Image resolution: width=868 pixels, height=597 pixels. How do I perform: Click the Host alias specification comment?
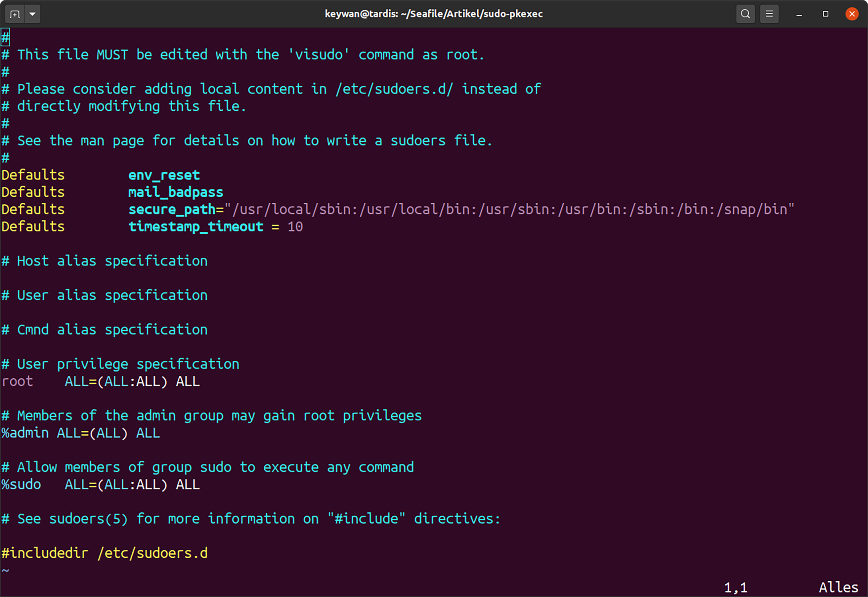[x=105, y=261]
